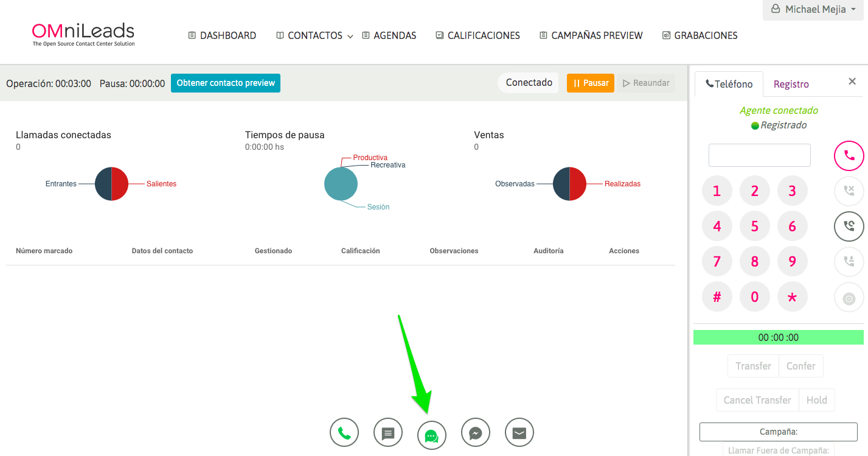This screenshot has width=868, height=456.
Task: Click the pink call button beside number field
Action: (849, 156)
